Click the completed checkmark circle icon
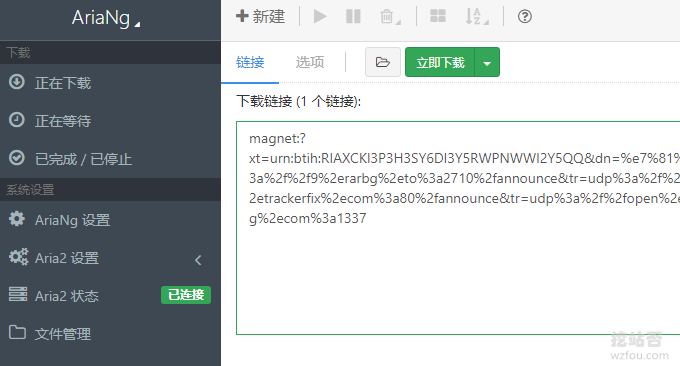680x366 pixels. click(x=17, y=158)
